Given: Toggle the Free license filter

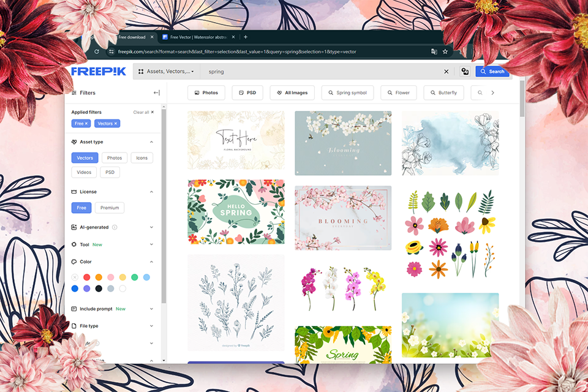Looking at the screenshot, I should point(81,208).
